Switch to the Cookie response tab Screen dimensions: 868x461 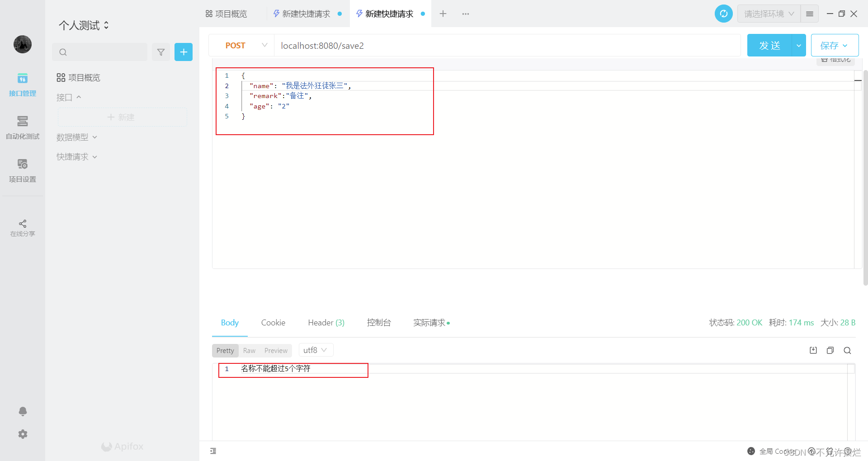coord(273,323)
